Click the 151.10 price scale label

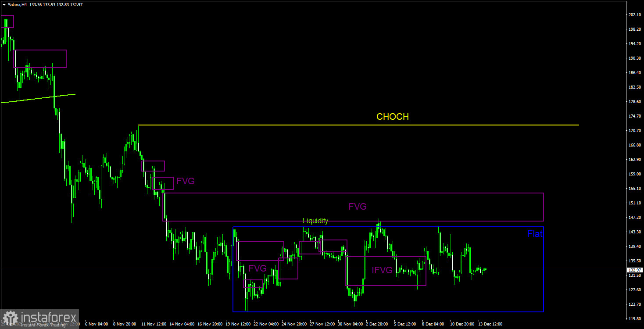(x=634, y=203)
